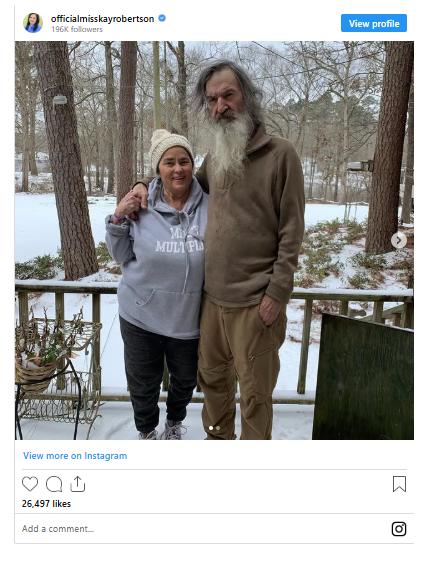Open the officialmisskayrobertson profile avatar
This screenshot has height=562, width=425.
[x=33, y=23]
